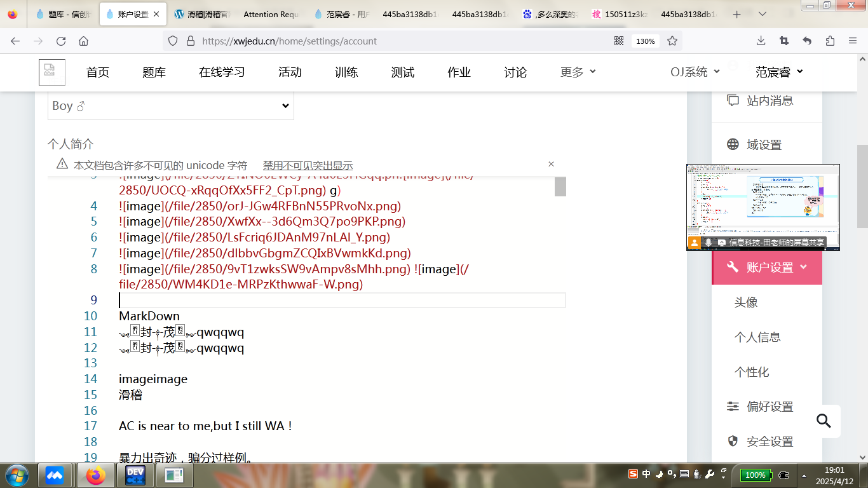Expand the 更多 navigation dropdown
Image resolution: width=868 pixels, height=488 pixels.
[x=578, y=72]
